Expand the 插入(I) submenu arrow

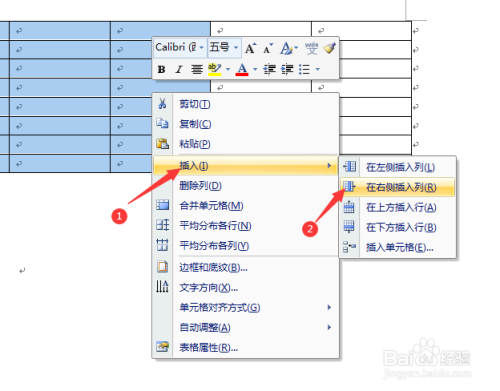pyautogui.click(x=329, y=165)
